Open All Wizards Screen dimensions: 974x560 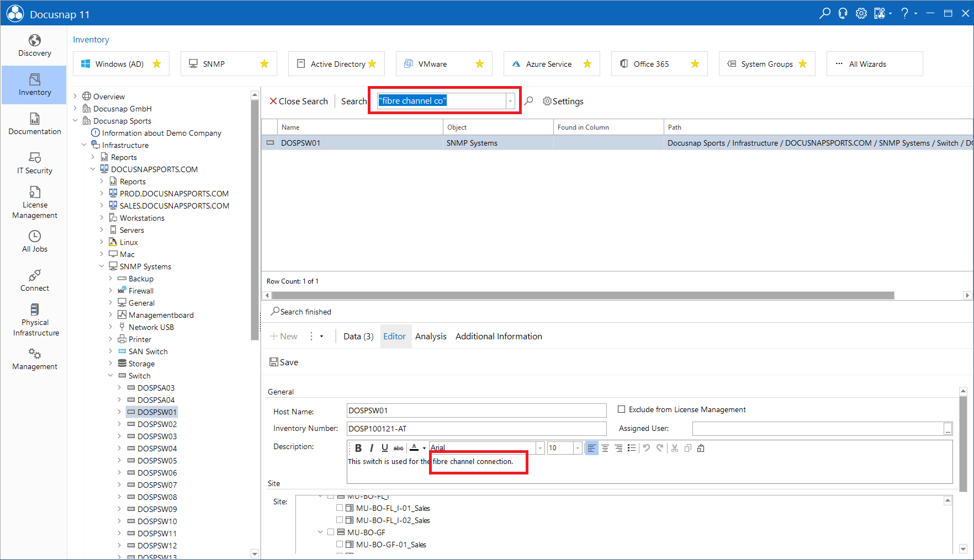[x=875, y=64]
